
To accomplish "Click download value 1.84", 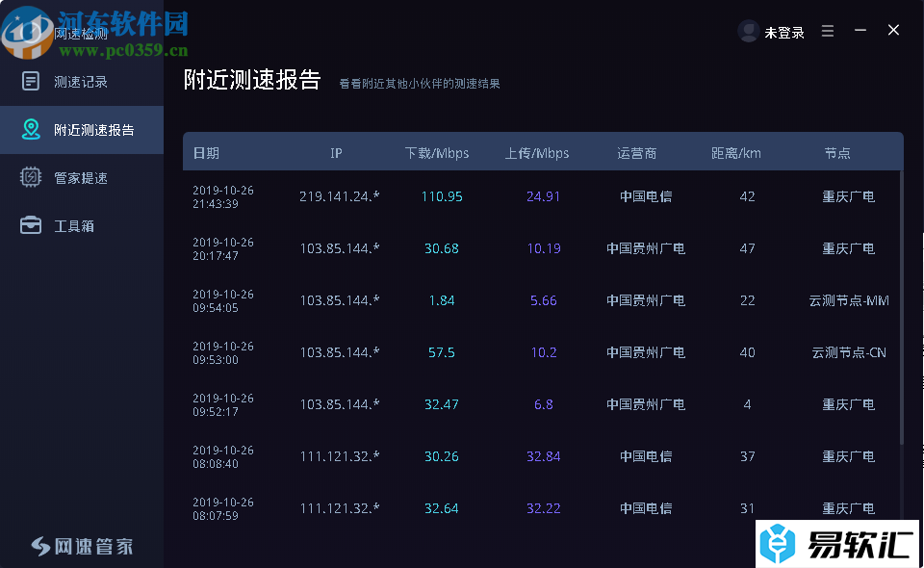I will coord(442,300).
